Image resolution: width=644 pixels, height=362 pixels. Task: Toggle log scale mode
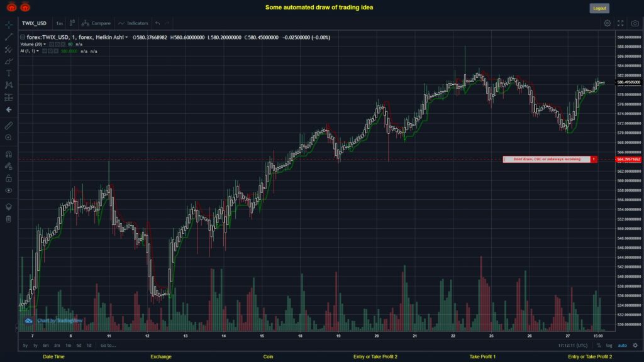click(x=609, y=346)
